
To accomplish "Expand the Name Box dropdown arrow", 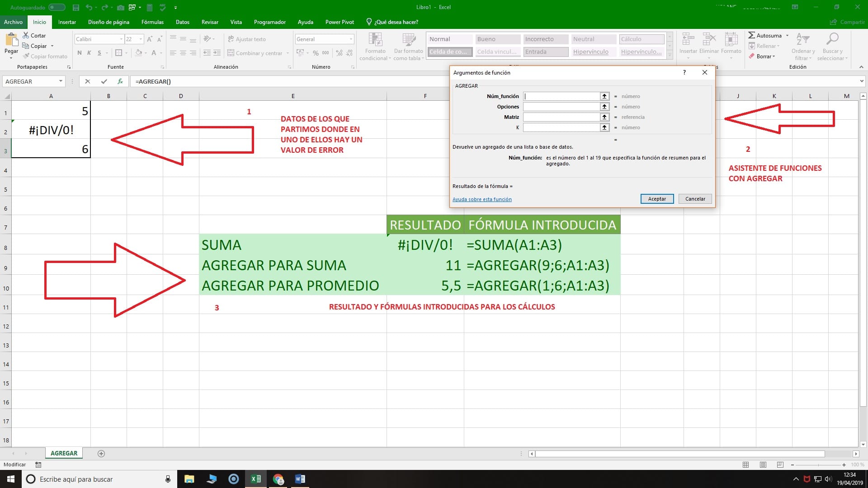I will click(x=61, y=81).
